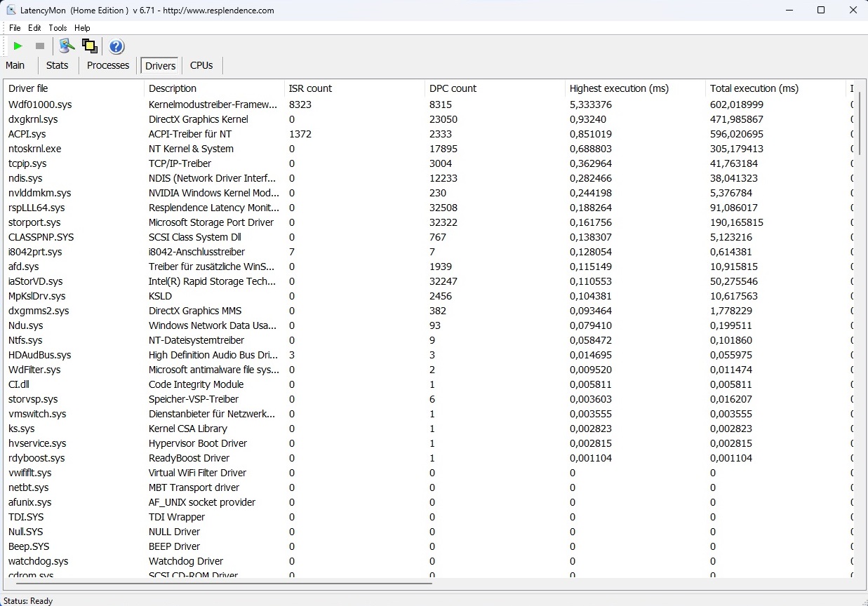Open help via blue question mark icon

(x=116, y=46)
